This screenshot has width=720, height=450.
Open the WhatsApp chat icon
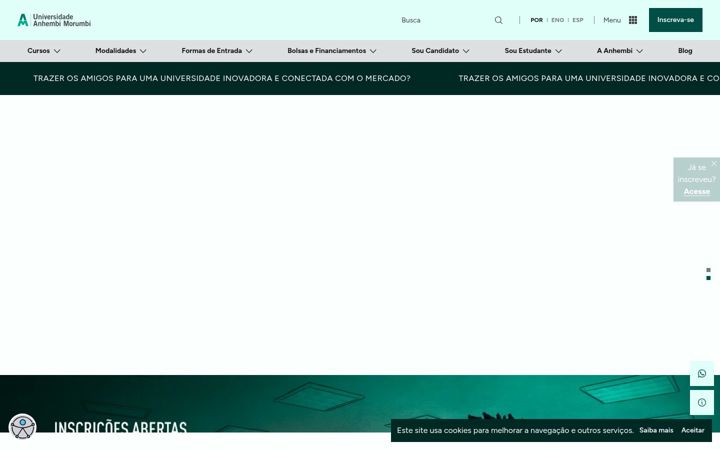coord(702,373)
